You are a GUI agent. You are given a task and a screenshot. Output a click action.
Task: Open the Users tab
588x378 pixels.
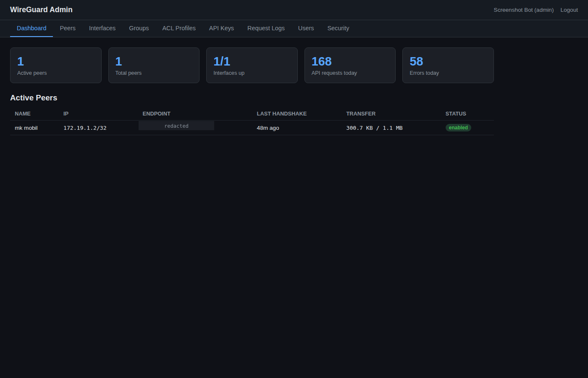point(306,28)
